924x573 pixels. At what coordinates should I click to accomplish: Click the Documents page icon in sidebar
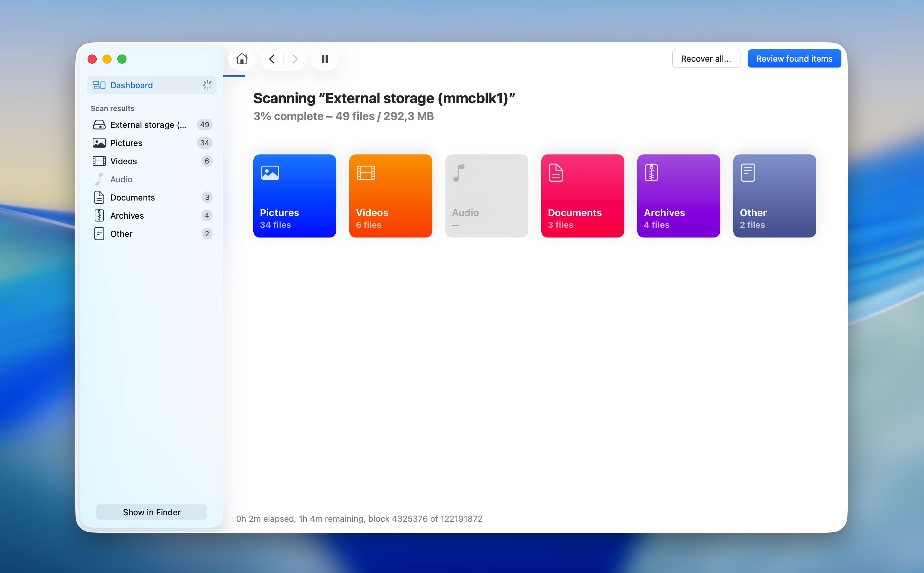click(x=99, y=197)
